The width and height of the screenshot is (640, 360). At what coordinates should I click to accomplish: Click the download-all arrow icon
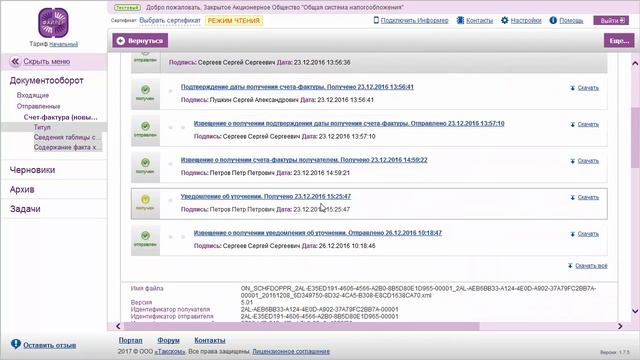coord(570,266)
